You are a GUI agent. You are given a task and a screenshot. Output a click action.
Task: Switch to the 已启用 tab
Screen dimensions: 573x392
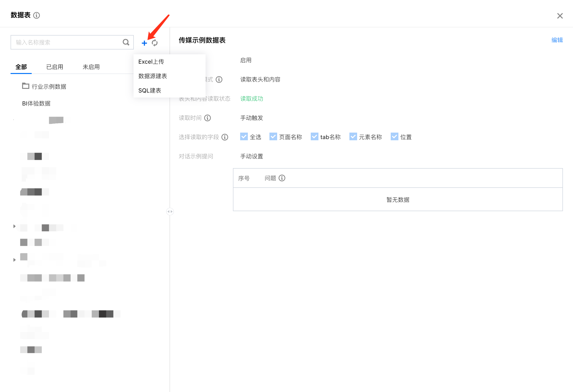click(x=55, y=67)
